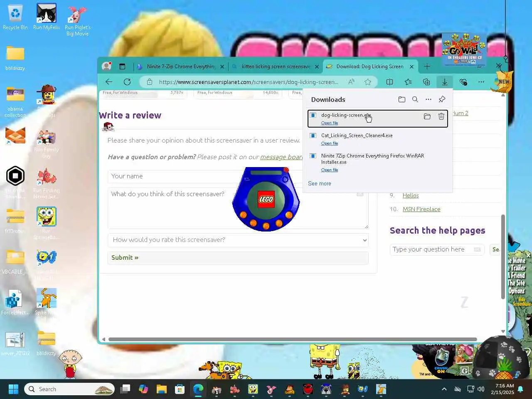Click the help pages search box
This screenshot has height=399, width=532.
pos(437,249)
